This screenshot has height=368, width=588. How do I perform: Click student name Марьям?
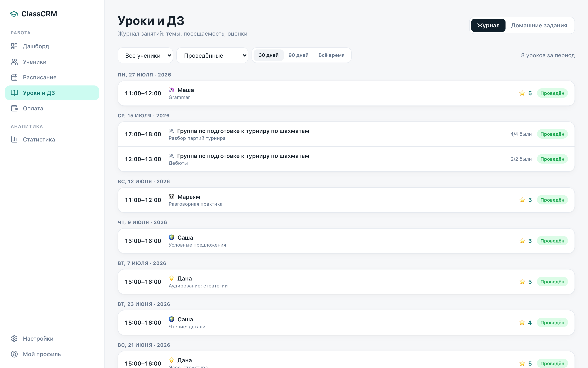coord(189,197)
